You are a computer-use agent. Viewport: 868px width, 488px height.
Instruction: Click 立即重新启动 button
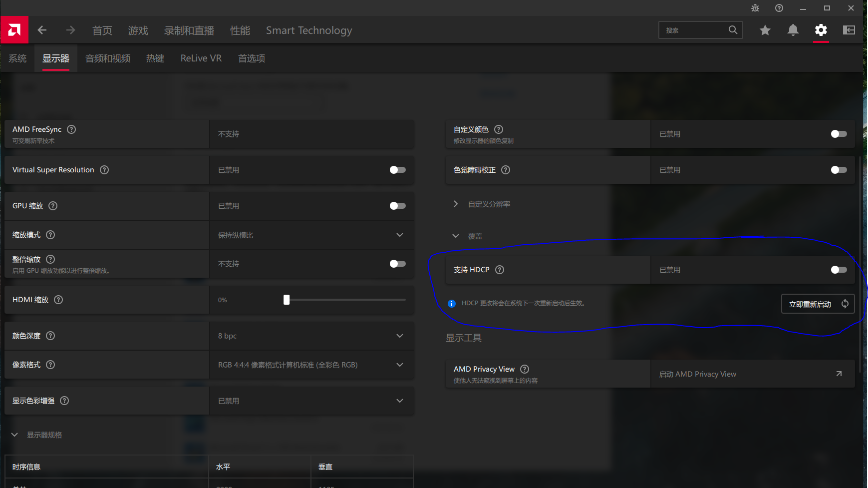pyautogui.click(x=818, y=304)
